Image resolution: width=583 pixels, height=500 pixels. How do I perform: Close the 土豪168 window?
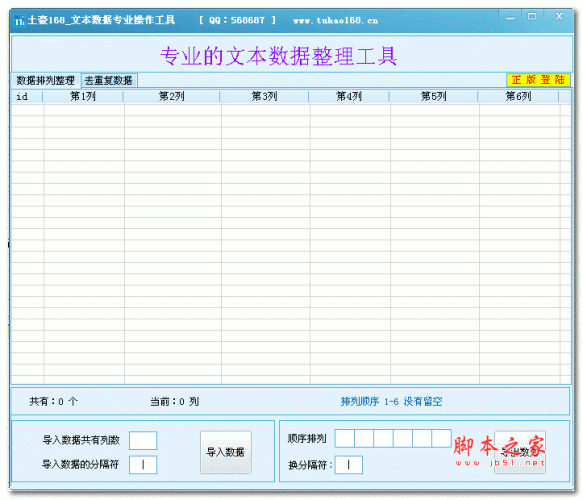(x=559, y=16)
